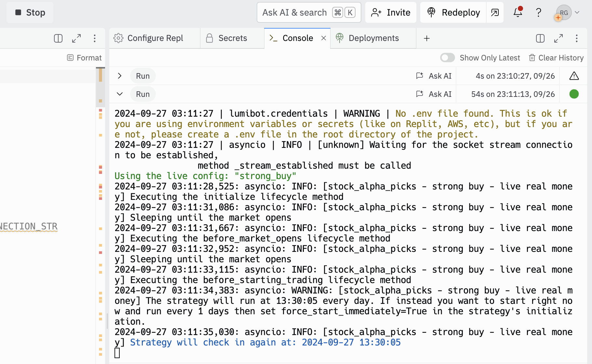Expand the first Run entry chevron
Image resolution: width=592 pixels, height=364 pixels.
(120, 76)
